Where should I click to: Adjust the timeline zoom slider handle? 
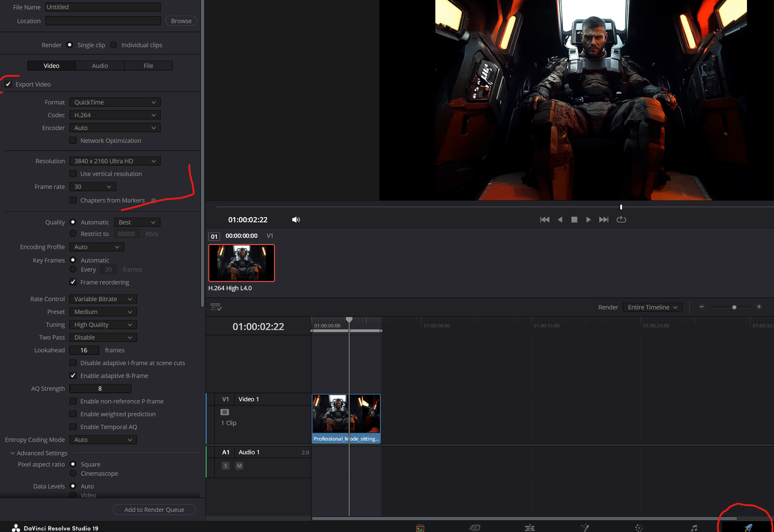734,307
